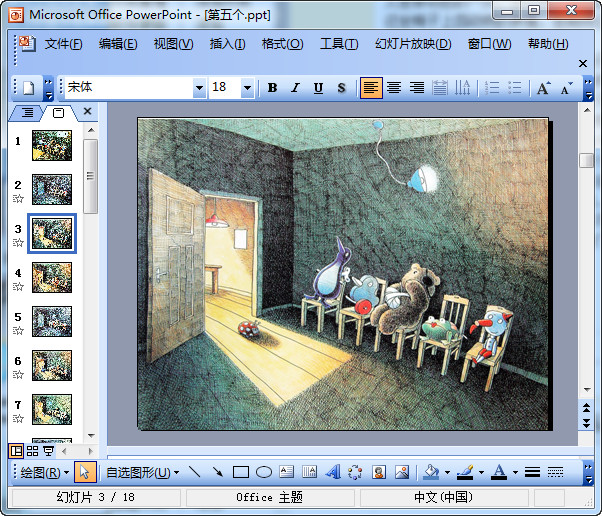Switch to Slide Sorter view icon

coord(33,451)
